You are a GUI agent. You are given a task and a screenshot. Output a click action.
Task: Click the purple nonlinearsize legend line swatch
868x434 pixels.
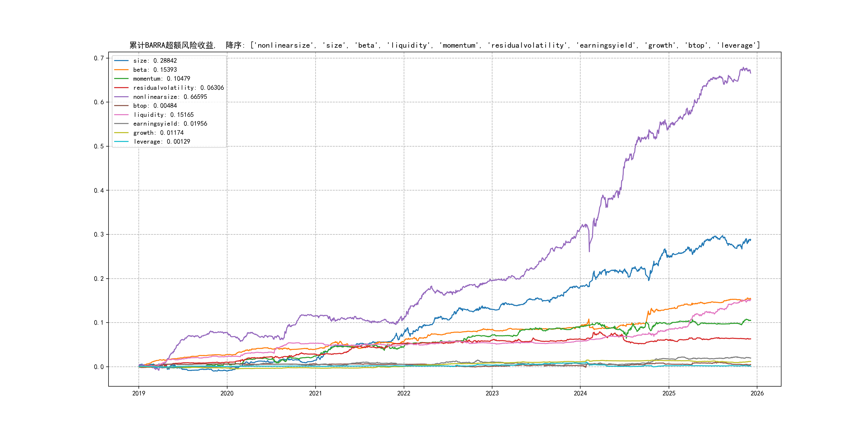[x=121, y=97]
